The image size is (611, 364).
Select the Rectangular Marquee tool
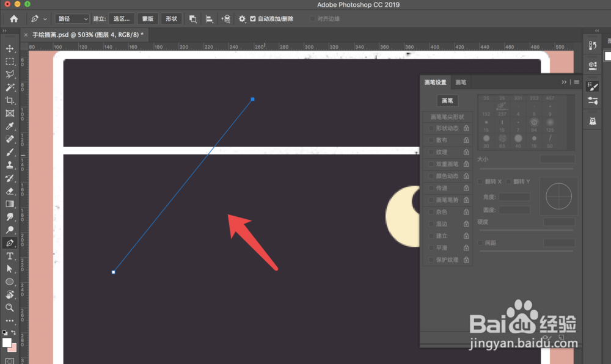pyautogui.click(x=10, y=62)
